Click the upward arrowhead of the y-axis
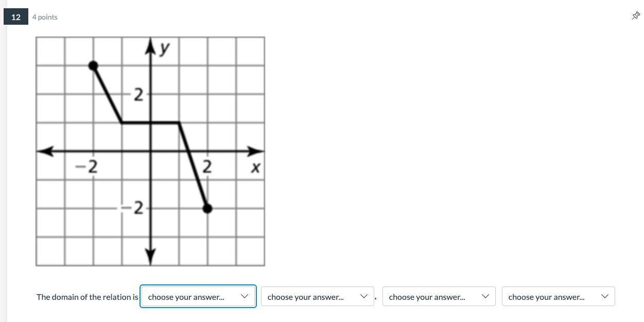 [150, 45]
